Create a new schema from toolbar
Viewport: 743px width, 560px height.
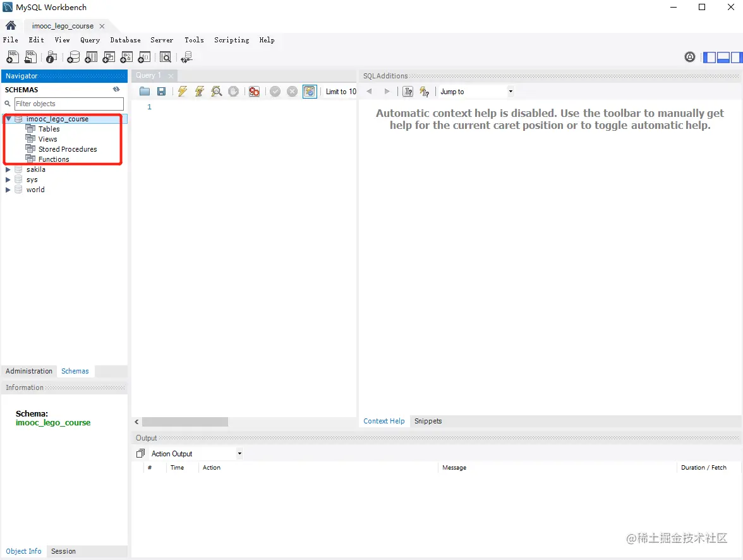coord(73,58)
